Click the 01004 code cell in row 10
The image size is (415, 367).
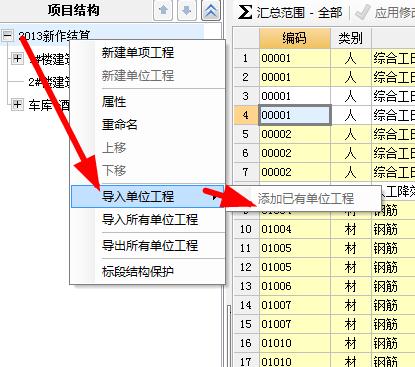tap(295, 229)
